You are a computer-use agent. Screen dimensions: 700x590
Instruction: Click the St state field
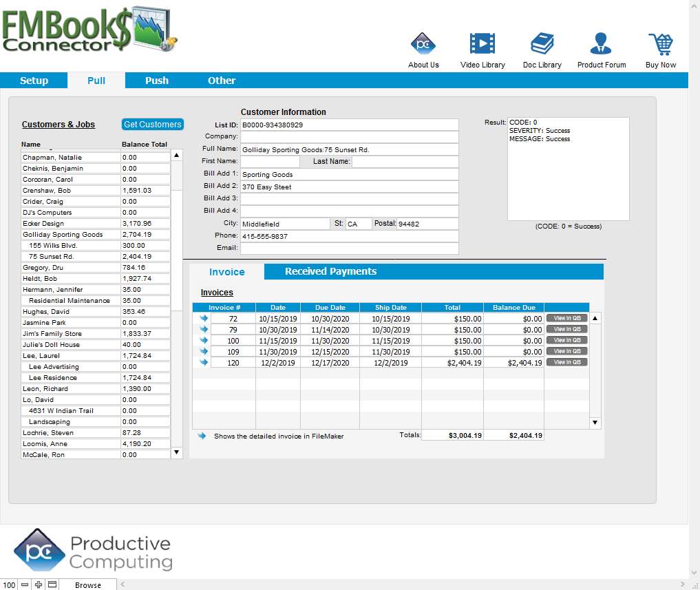359,224
